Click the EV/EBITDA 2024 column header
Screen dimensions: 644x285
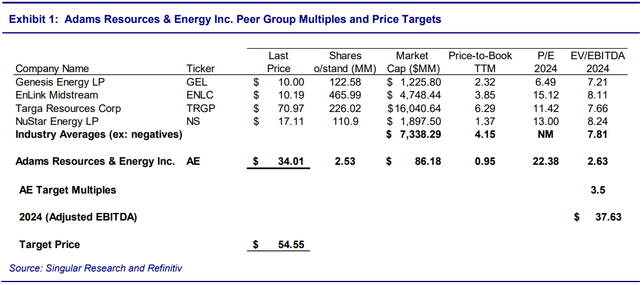(x=597, y=62)
